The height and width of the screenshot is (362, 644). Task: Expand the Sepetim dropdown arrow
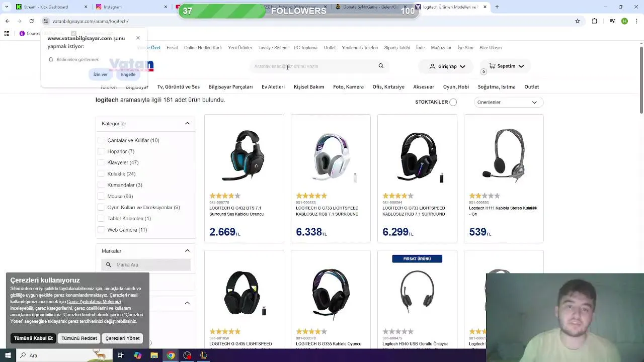click(521, 66)
